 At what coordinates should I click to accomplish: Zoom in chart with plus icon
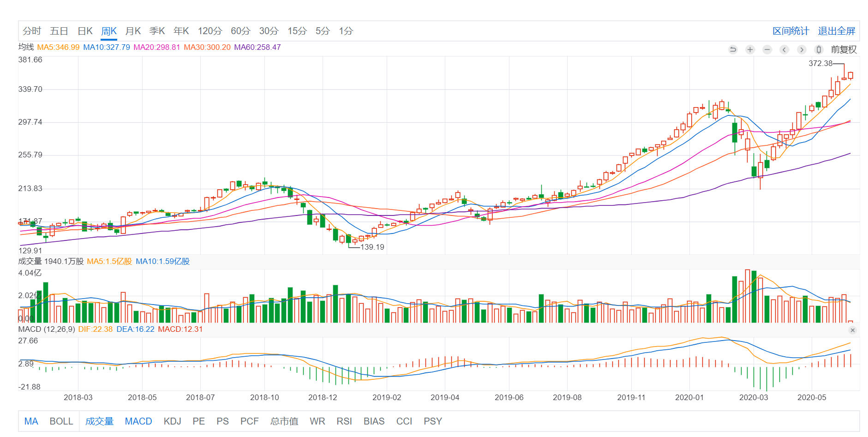click(x=750, y=49)
